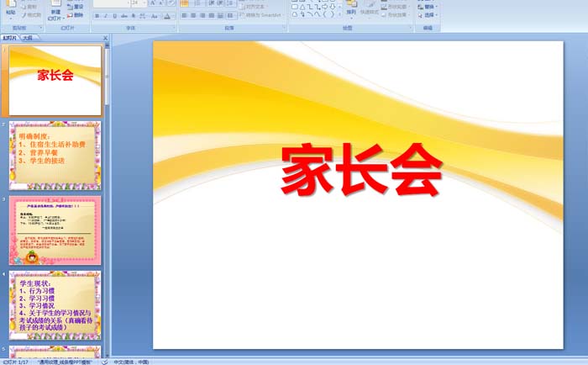This screenshot has width=588, height=365.
Task: Align text right
Action: (x=202, y=16)
